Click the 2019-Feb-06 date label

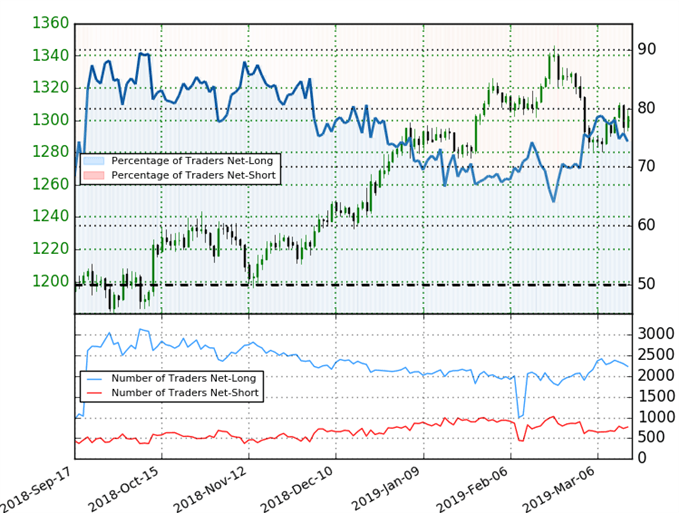coord(472,490)
